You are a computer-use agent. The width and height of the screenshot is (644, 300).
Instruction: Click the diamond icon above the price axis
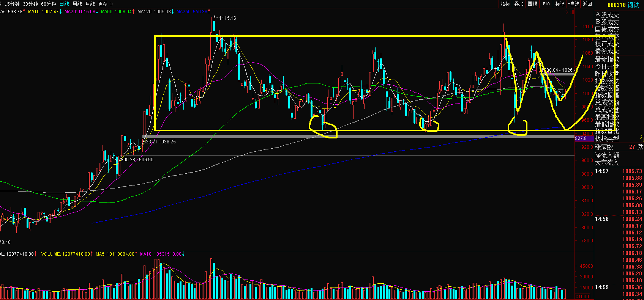[567, 12]
